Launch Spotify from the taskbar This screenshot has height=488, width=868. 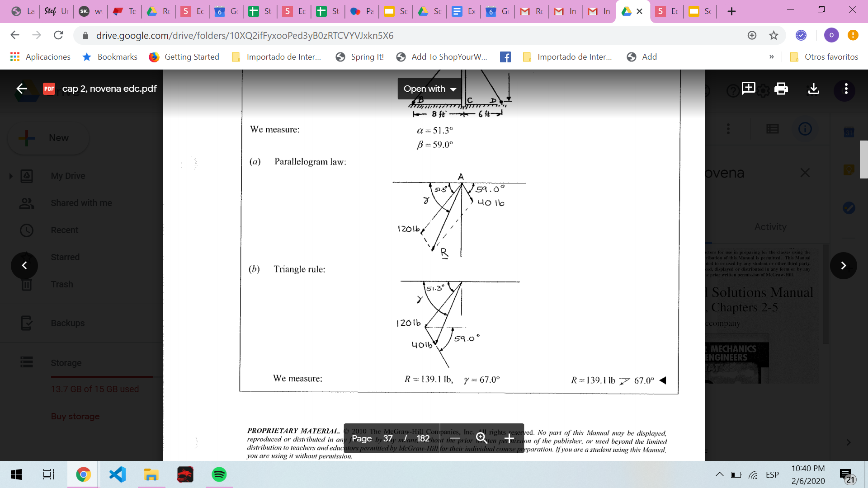219,474
